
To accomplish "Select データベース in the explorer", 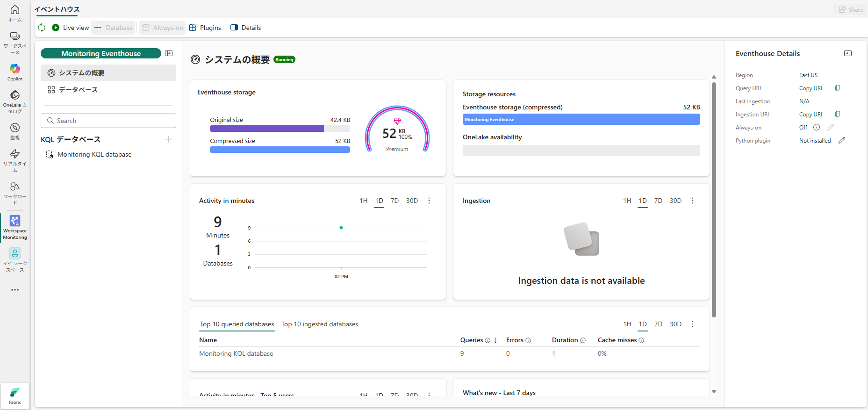I will (108, 90).
